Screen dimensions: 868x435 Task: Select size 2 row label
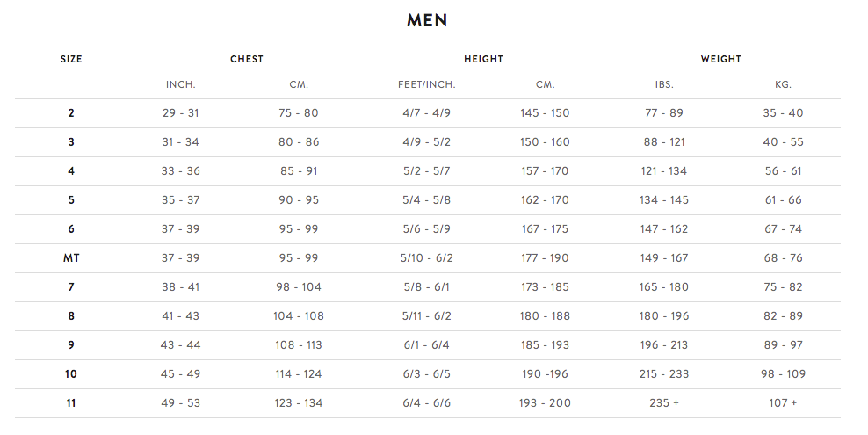[71, 112]
